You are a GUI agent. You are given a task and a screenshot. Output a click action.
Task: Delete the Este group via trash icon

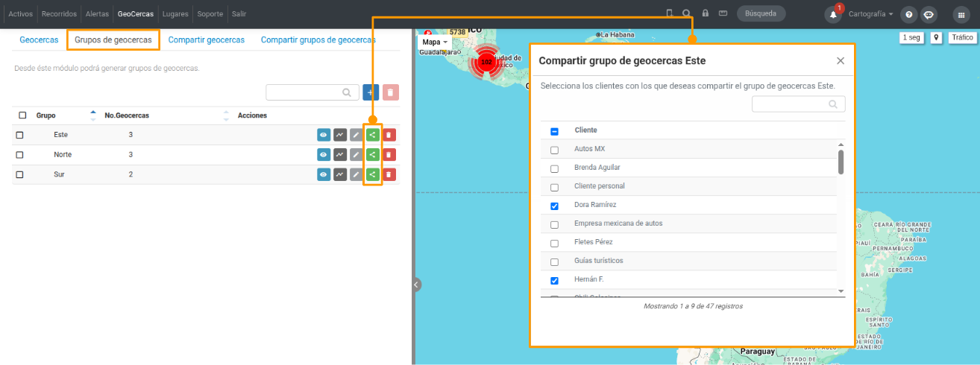[389, 135]
